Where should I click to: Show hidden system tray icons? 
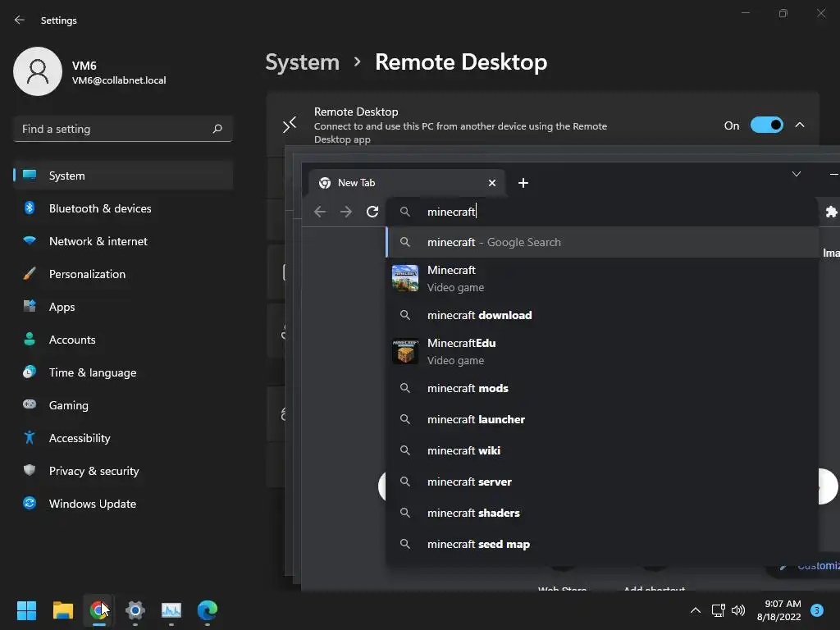[x=696, y=610]
